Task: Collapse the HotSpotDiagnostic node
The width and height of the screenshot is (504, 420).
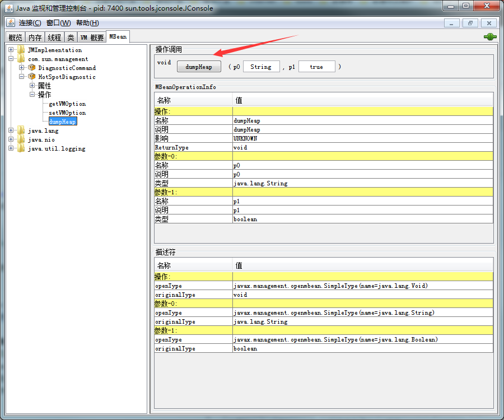Action: click(x=21, y=77)
